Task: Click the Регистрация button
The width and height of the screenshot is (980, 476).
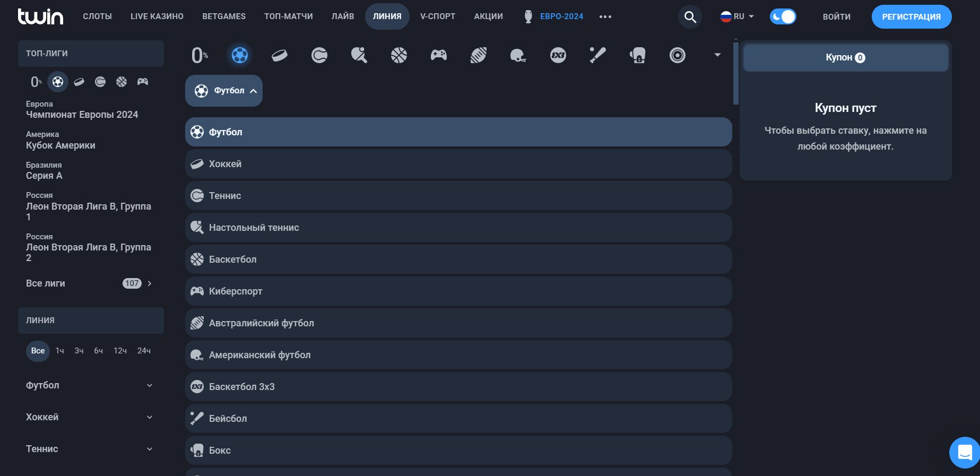Action: (911, 17)
